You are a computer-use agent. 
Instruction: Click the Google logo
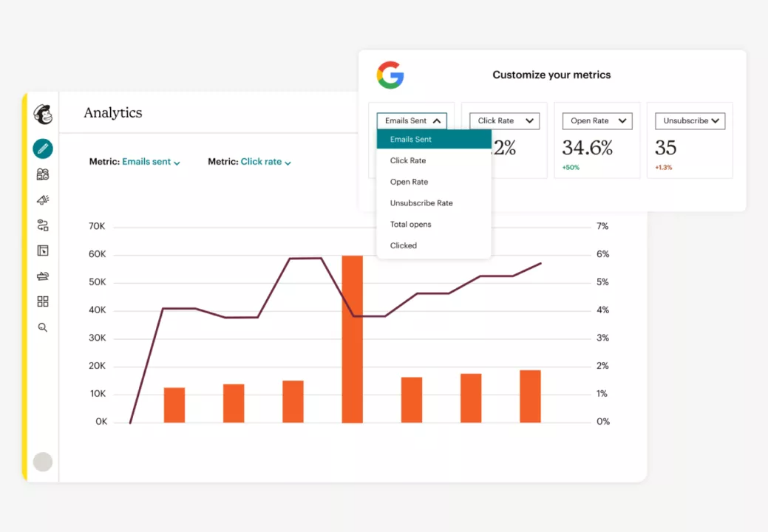click(x=390, y=75)
